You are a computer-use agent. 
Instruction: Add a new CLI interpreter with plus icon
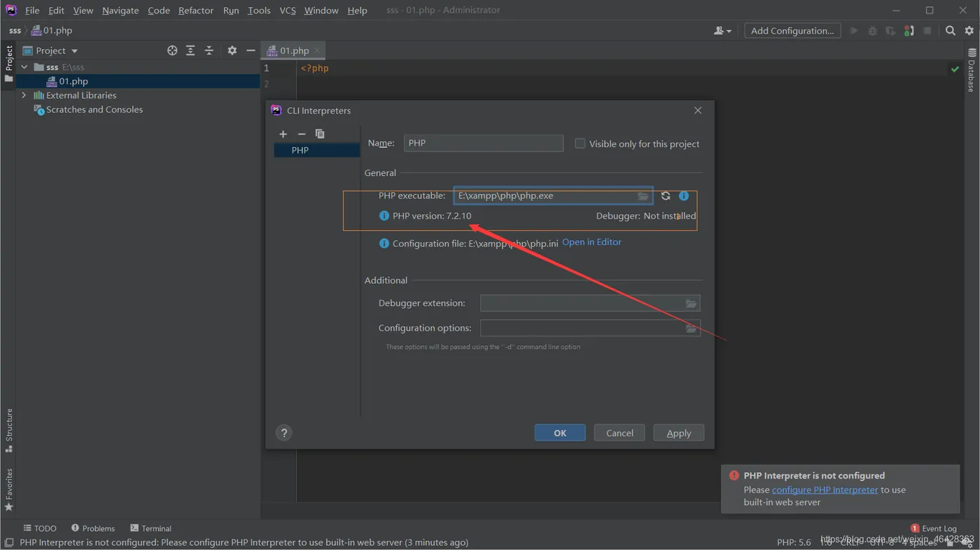(283, 134)
